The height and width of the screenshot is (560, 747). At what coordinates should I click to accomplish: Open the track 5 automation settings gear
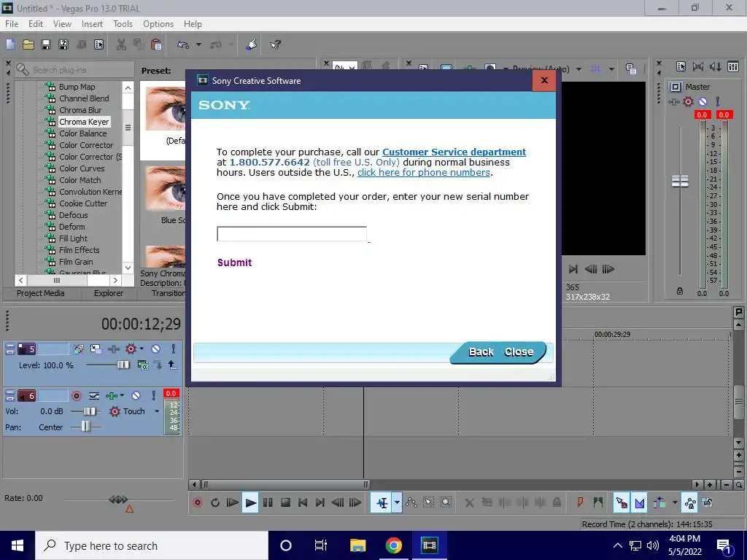click(131, 349)
